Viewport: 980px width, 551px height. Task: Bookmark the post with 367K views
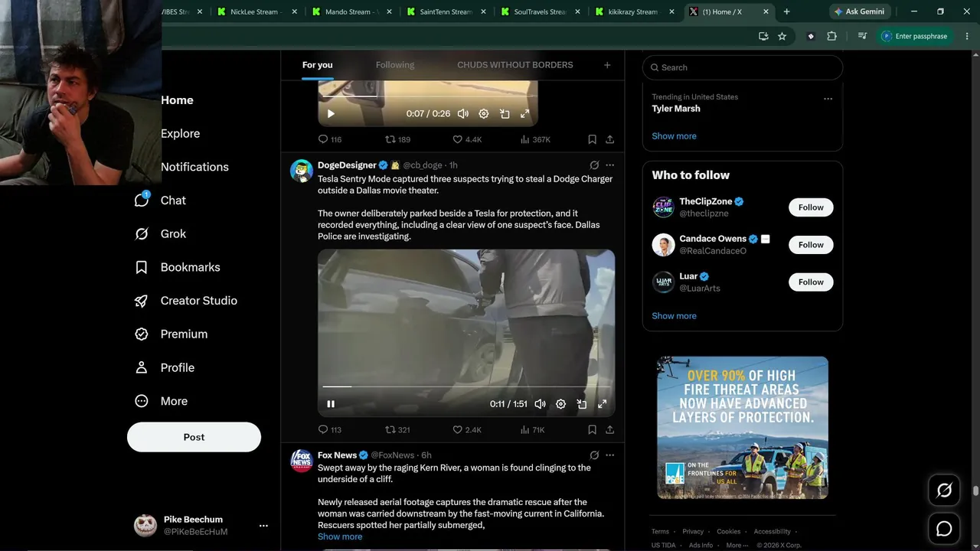(592, 139)
